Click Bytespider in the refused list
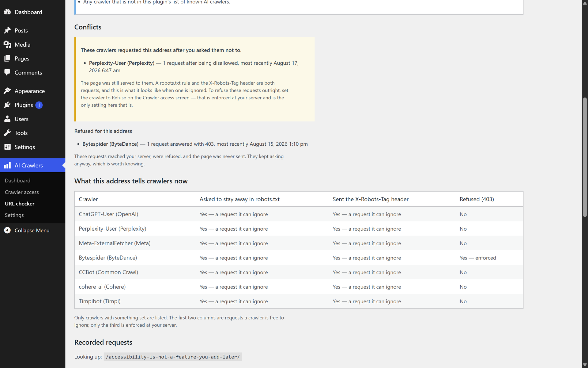588x368 pixels. tap(110, 144)
